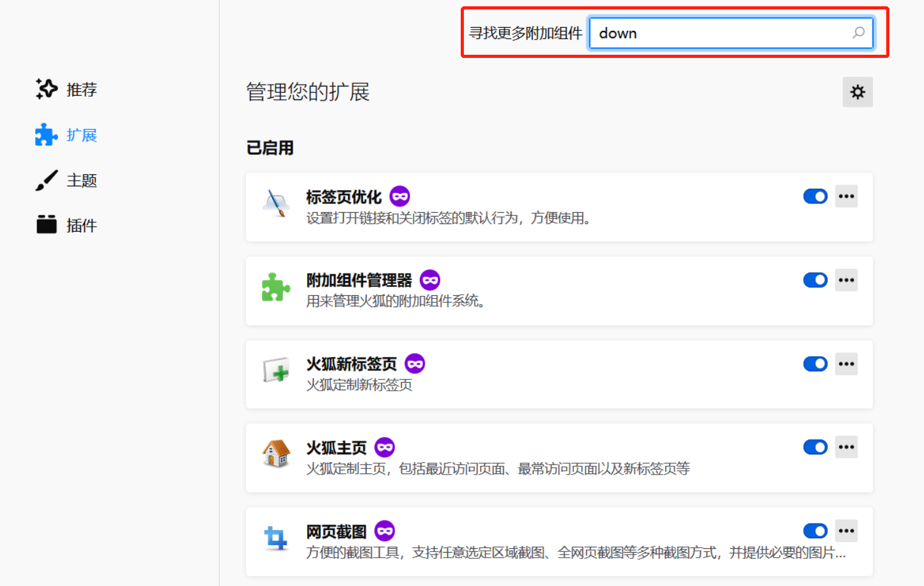The image size is (924, 586).
Task: Open more options for 火狐主页
Action: point(846,447)
